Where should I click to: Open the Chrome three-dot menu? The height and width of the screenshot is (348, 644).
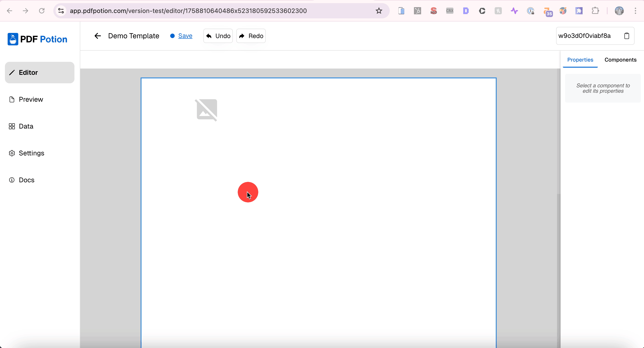pyautogui.click(x=635, y=11)
